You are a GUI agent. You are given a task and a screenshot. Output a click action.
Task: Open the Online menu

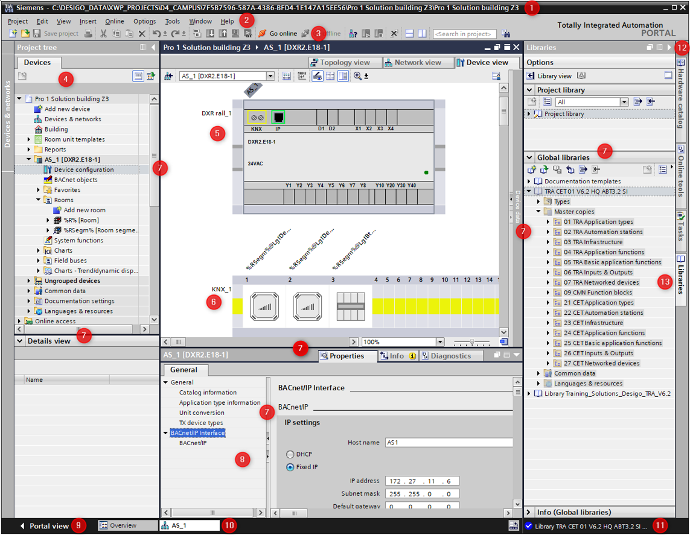tap(115, 21)
